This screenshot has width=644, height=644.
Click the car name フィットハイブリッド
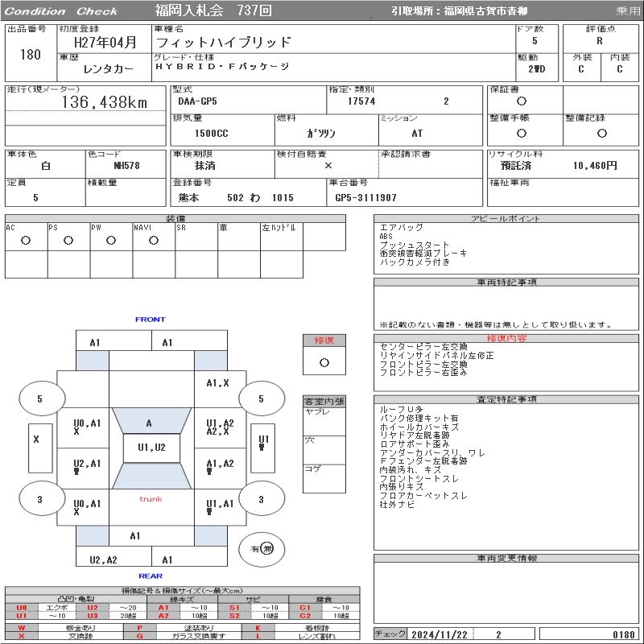click(224, 42)
